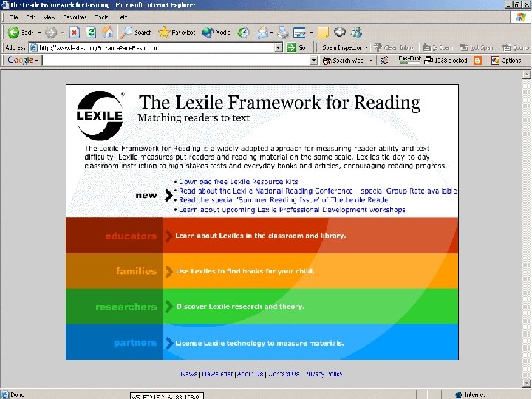This screenshot has height=399, width=532.
Task: Click the Is Spam toolbar button
Action: click(x=437, y=47)
